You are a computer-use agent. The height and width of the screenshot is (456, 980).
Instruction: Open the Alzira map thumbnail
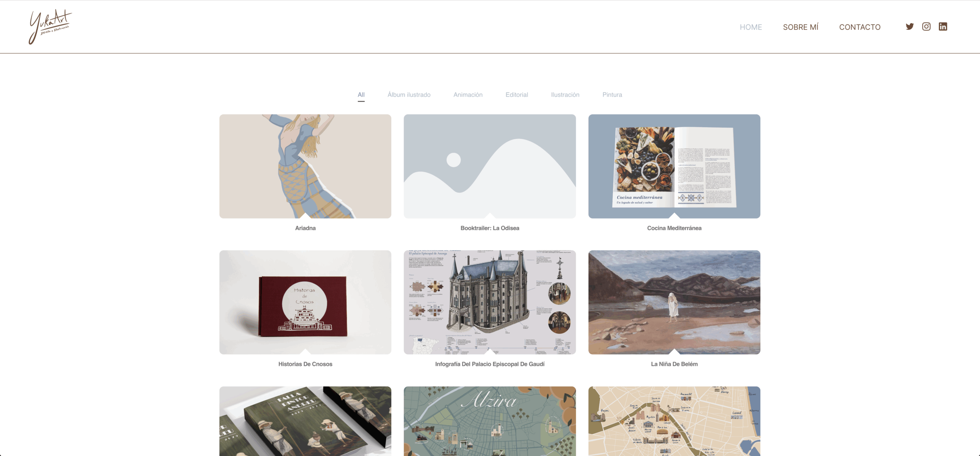[x=490, y=421]
